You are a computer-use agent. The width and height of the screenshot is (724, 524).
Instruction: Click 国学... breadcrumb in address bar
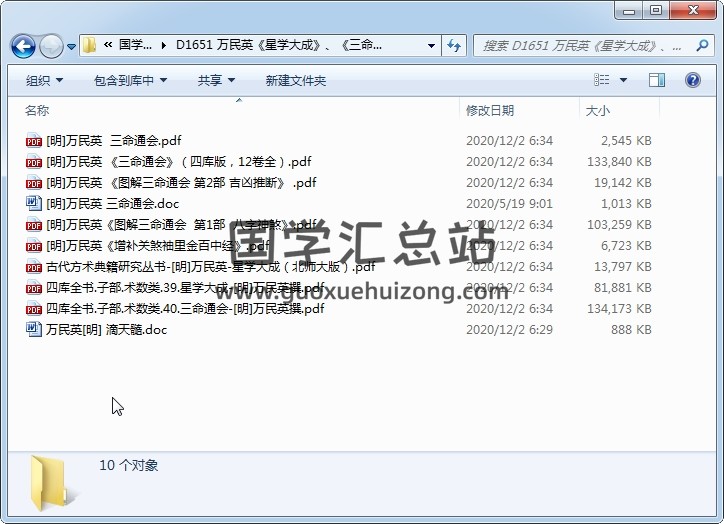click(135, 45)
